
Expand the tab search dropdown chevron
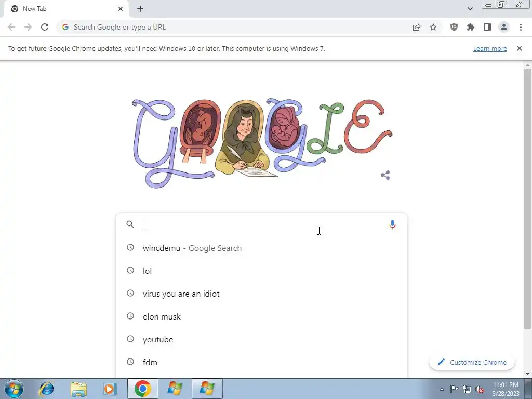(470, 9)
